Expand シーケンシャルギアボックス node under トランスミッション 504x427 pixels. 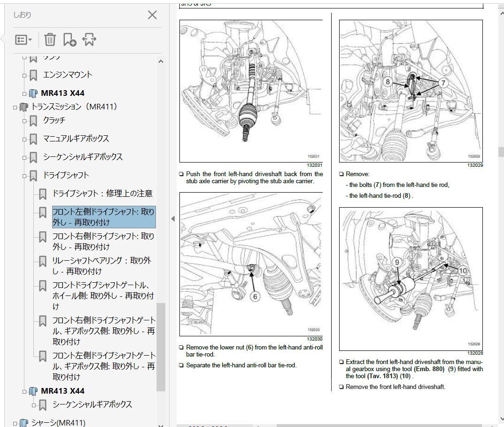pos(24,157)
